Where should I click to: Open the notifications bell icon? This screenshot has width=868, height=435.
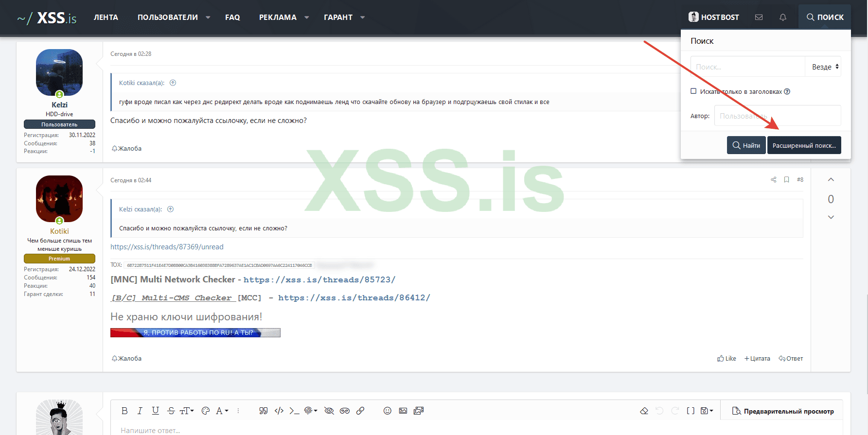[783, 17]
